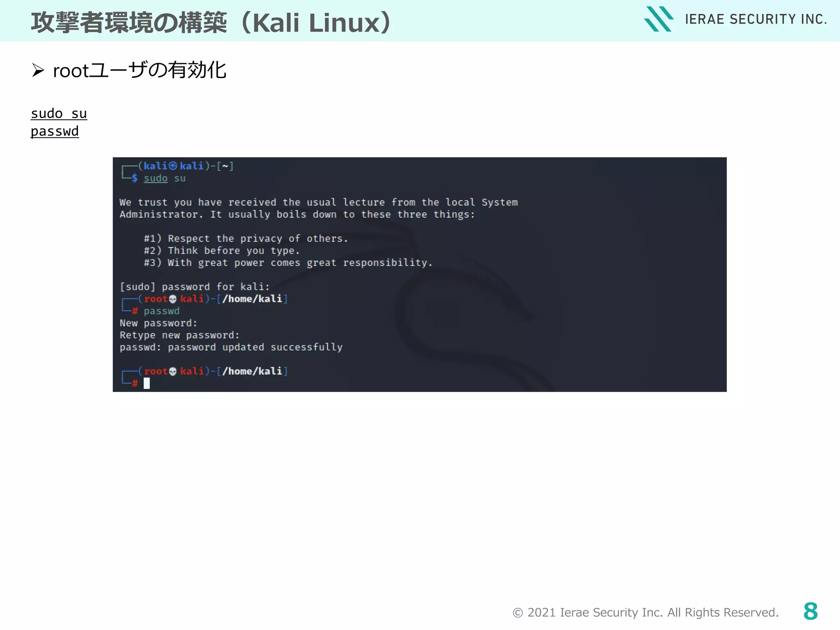The height and width of the screenshot is (630, 840).
Task: Click the Ierae Security logo icon
Action: pos(659,19)
